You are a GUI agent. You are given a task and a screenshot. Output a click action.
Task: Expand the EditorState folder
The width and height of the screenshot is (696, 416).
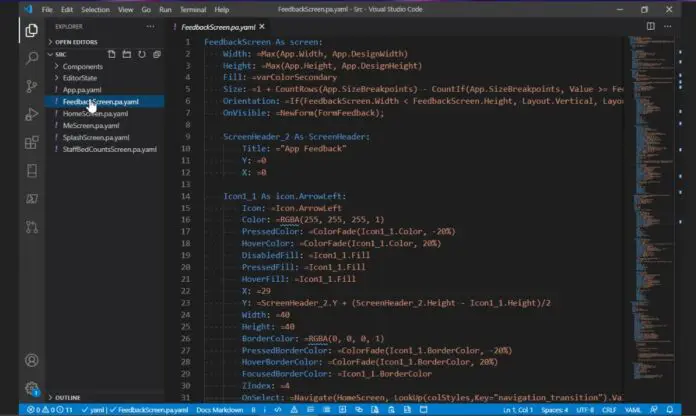click(80, 78)
